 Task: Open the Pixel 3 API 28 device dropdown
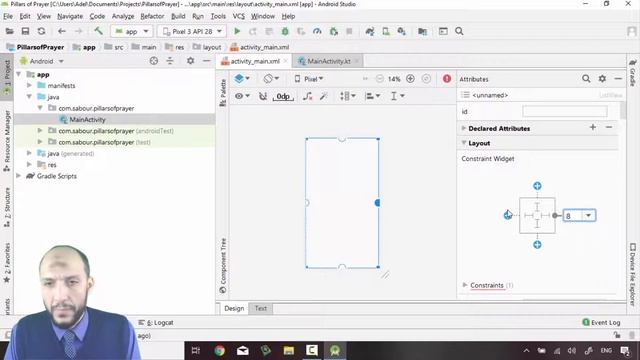click(192, 31)
